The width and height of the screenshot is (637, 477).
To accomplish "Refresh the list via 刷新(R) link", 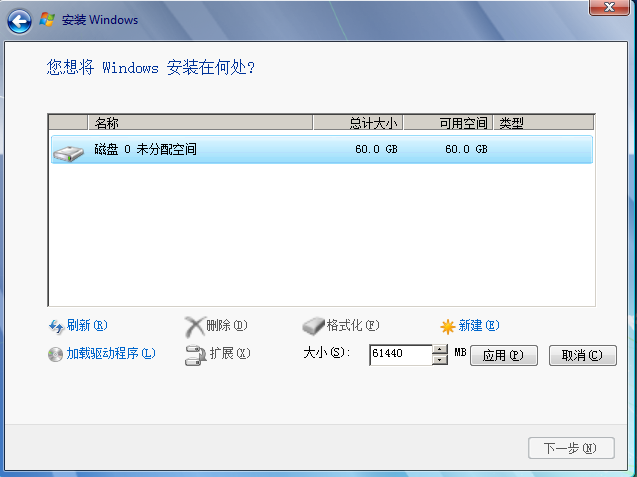I will coord(87,325).
